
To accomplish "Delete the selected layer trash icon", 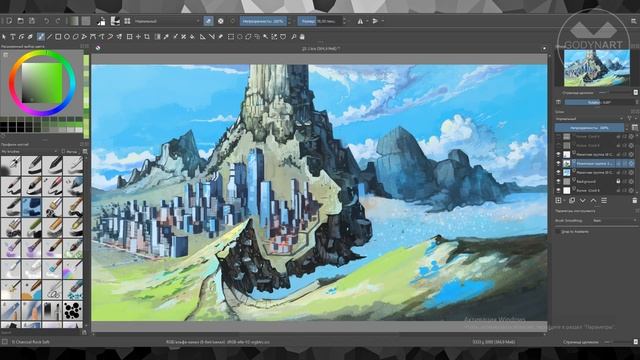I will (635, 200).
